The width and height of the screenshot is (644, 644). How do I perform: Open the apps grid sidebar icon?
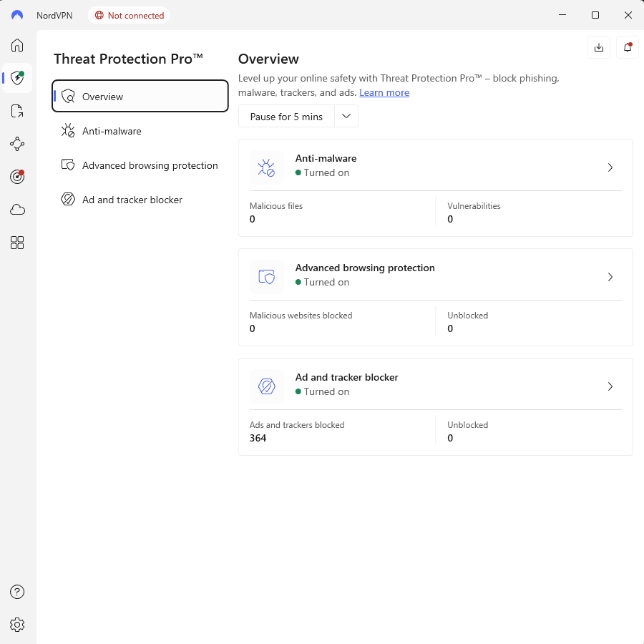[x=17, y=243]
